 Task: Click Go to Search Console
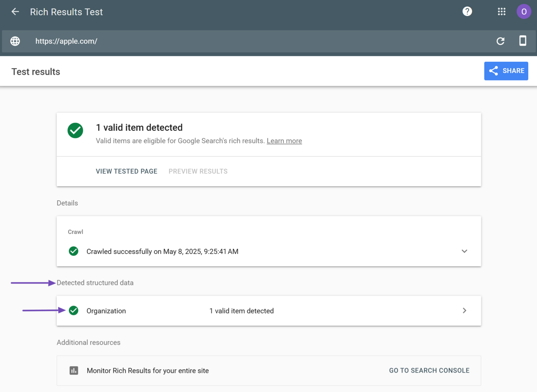coord(429,371)
